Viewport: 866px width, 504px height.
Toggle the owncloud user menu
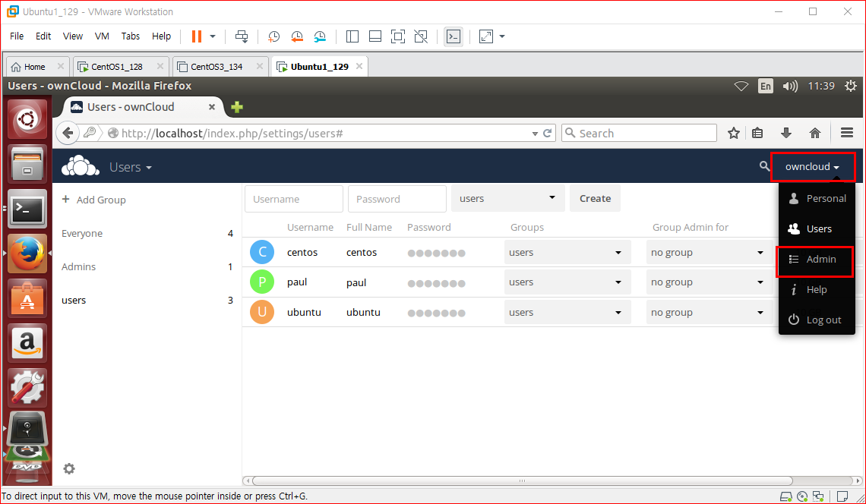click(x=812, y=167)
